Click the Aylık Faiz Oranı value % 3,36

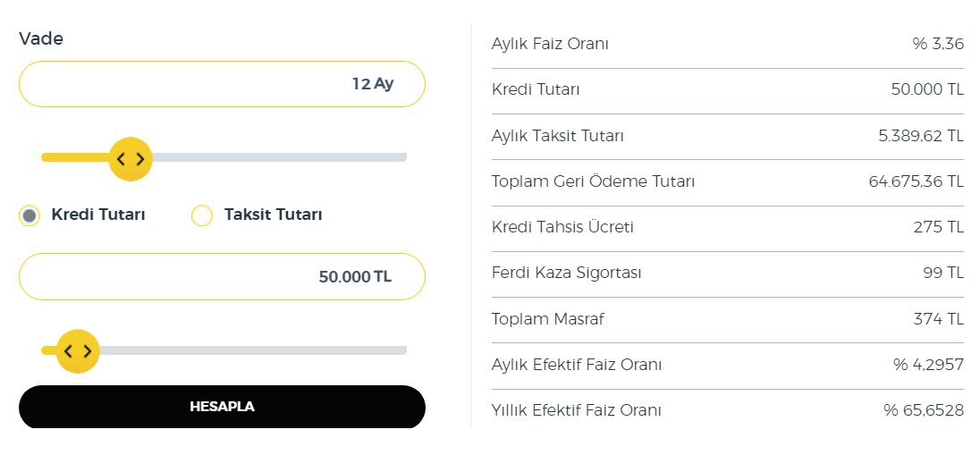pos(938,44)
